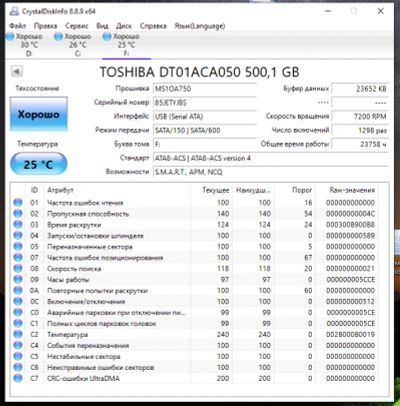Viewport: 400px width, 406px height.
Task: Click status icon for attribute C6
Action: point(18,367)
